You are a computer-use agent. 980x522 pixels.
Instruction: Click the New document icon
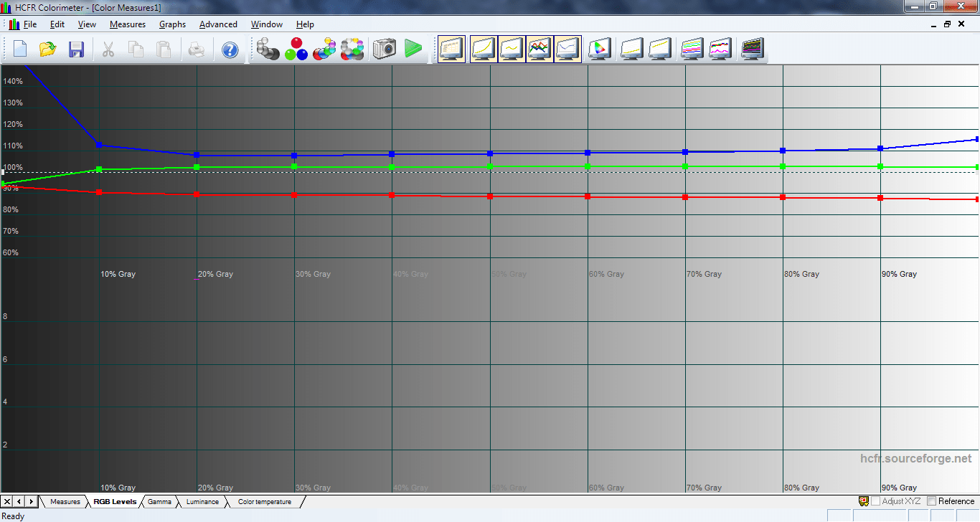pyautogui.click(x=20, y=49)
